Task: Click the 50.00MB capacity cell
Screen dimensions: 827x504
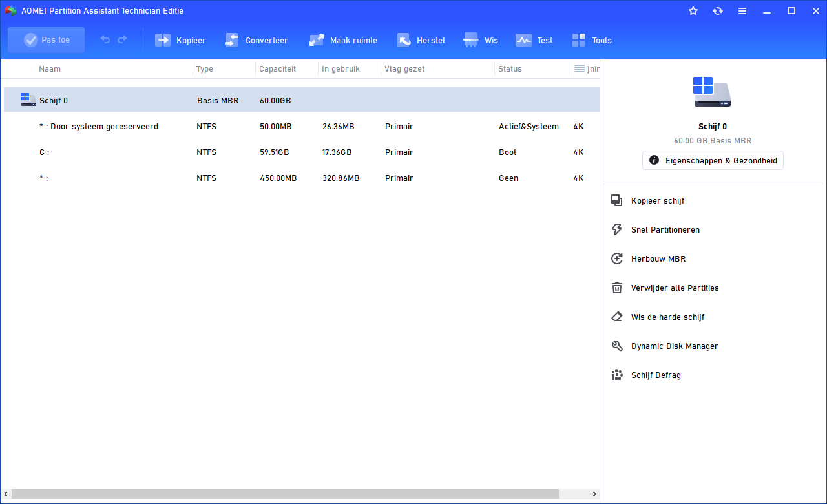Action: pos(276,127)
